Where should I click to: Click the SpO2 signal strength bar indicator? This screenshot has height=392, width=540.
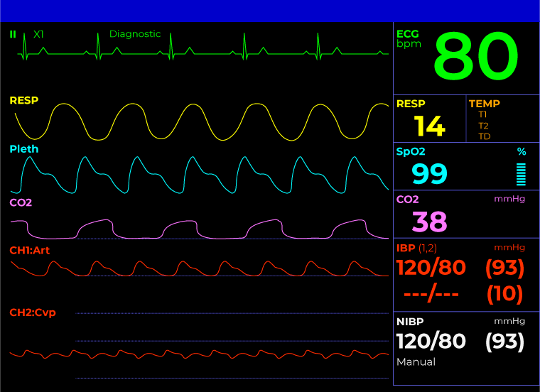coord(521,174)
